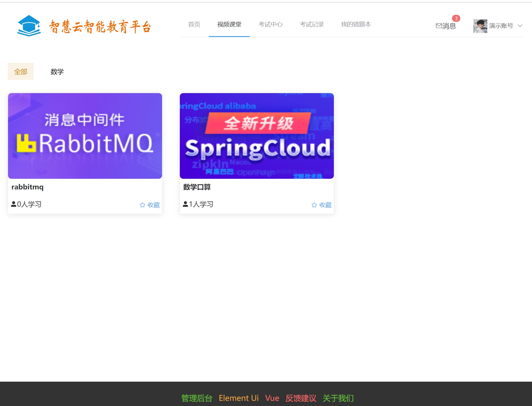Click the 演示账号 account name

[501, 26]
